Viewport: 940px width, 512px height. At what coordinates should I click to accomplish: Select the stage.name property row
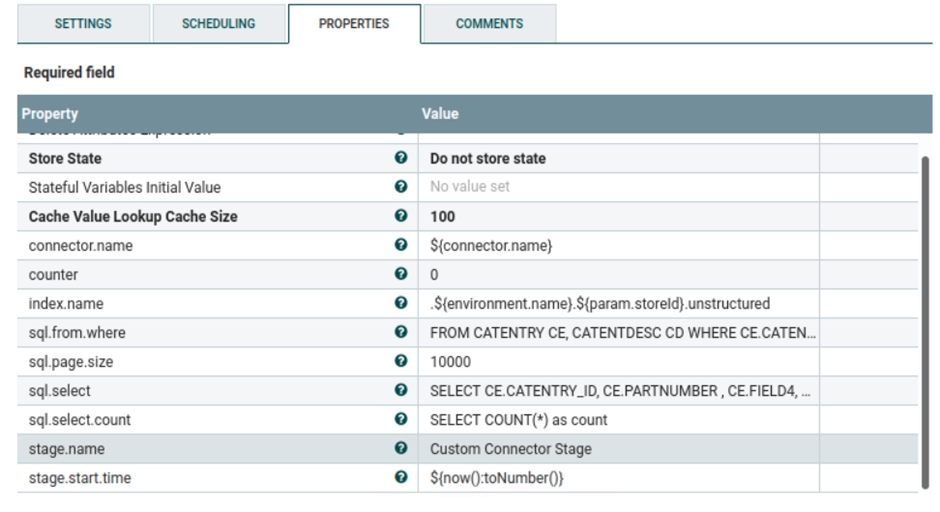tap(200, 449)
